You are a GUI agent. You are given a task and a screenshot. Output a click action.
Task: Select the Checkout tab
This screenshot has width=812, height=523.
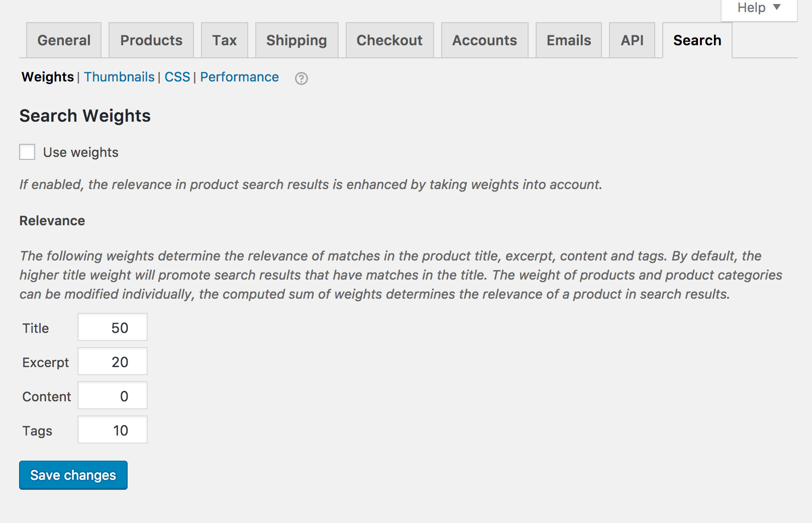point(389,40)
